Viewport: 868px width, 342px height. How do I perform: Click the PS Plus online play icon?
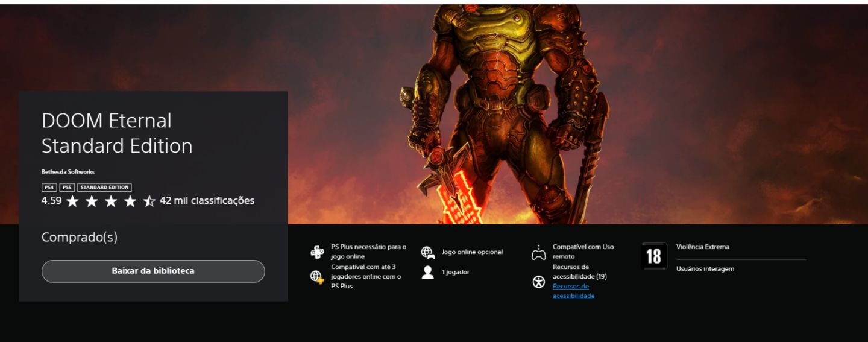317,252
